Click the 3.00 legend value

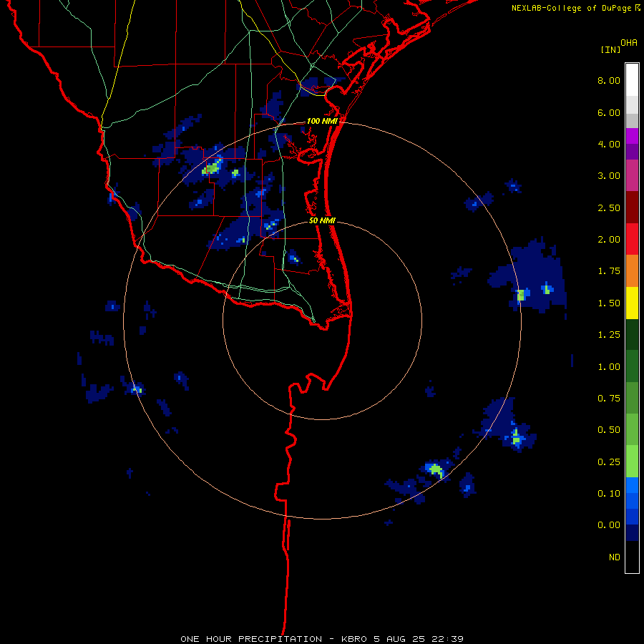tap(609, 176)
